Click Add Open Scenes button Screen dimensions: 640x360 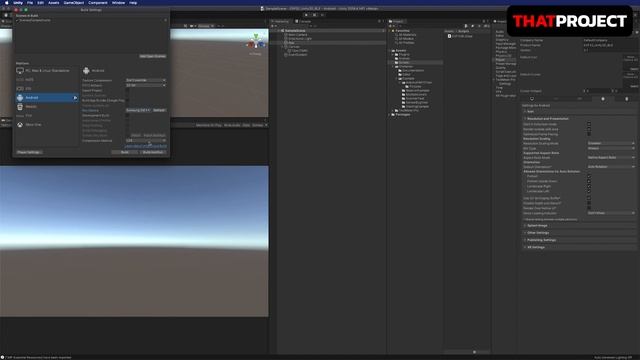pyautogui.click(x=153, y=56)
